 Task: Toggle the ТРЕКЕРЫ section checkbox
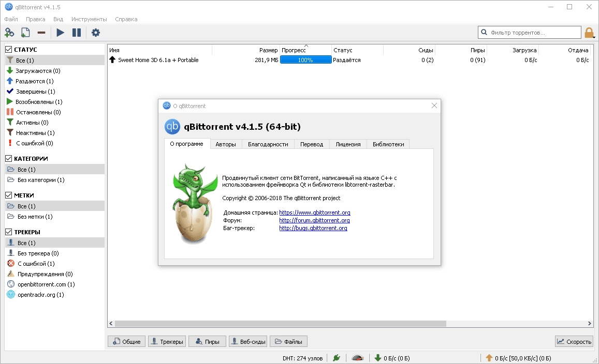point(8,232)
